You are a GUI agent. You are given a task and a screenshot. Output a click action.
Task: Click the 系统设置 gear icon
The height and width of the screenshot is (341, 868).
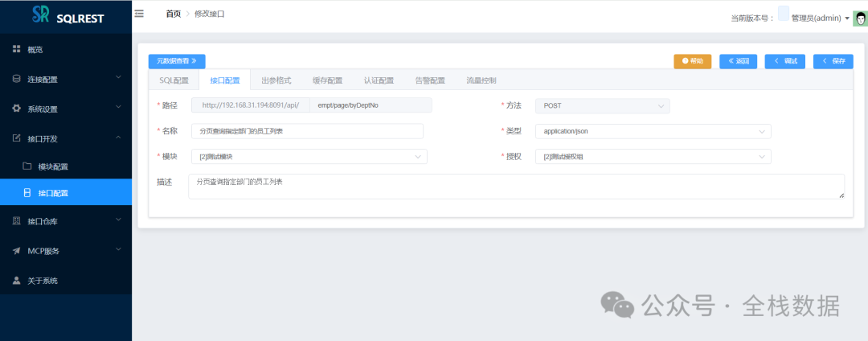[17, 109]
